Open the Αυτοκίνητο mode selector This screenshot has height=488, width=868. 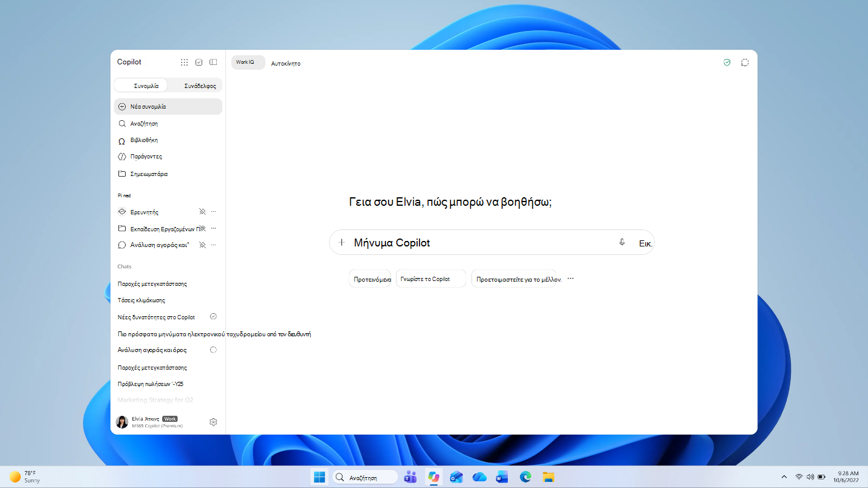(286, 63)
